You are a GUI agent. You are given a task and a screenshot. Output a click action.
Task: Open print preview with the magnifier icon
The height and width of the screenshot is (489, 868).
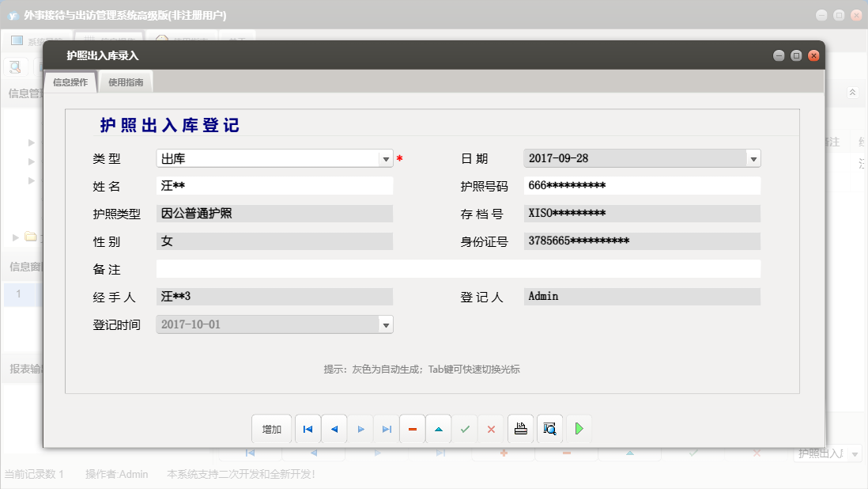pyautogui.click(x=549, y=428)
